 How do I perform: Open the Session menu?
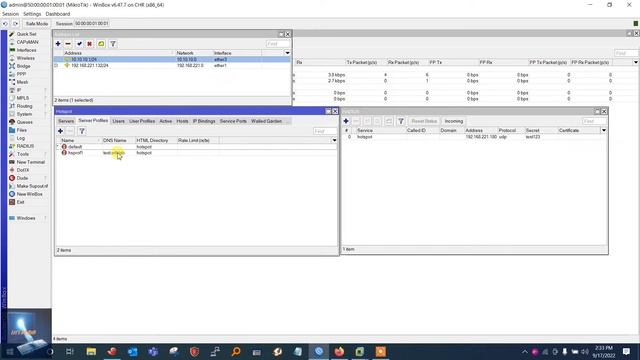click(11, 14)
